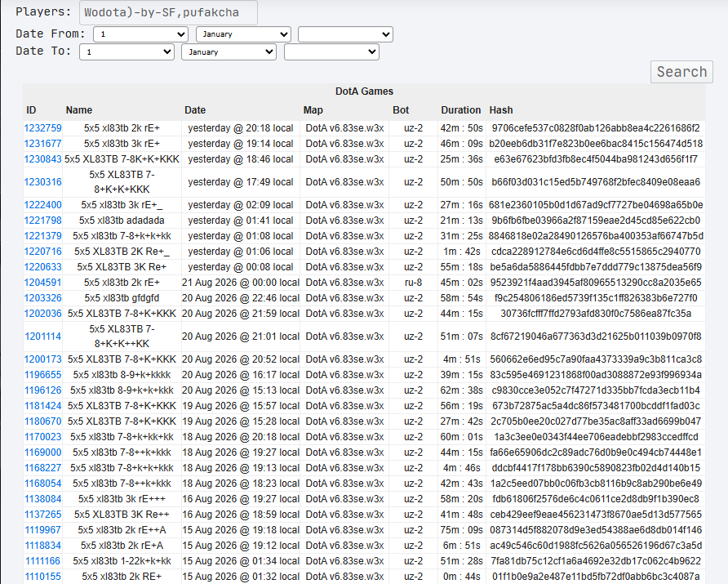Open game ID 1138084
This screenshot has width=728, height=584.
tap(42, 499)
